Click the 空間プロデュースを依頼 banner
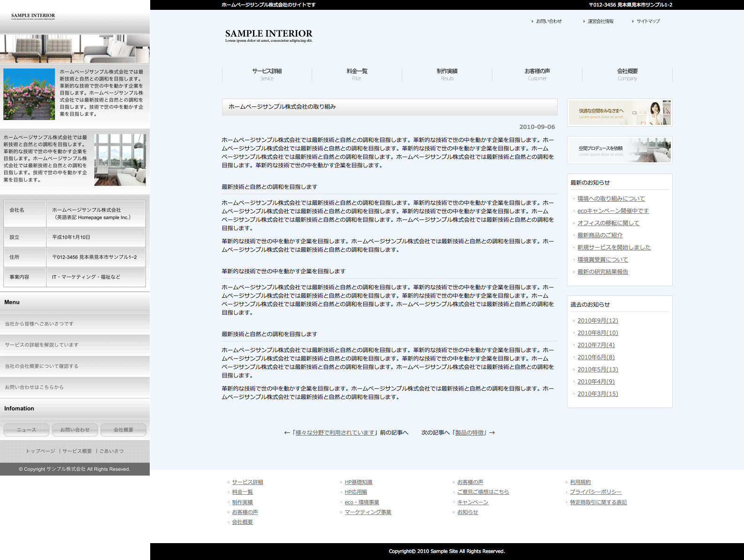The height and width of the screenshot is (560, 744). click(x=620, y=150)
